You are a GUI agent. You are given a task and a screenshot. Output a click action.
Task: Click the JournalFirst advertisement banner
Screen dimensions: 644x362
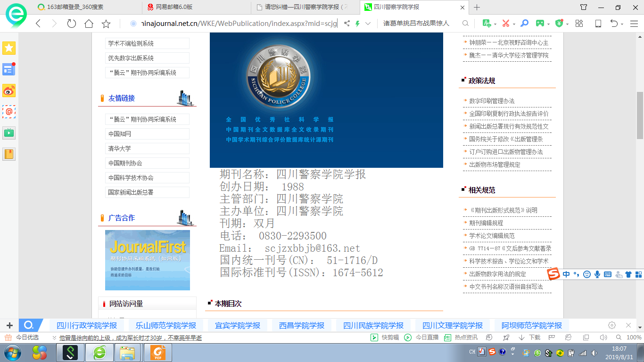(x=148, y=260)
